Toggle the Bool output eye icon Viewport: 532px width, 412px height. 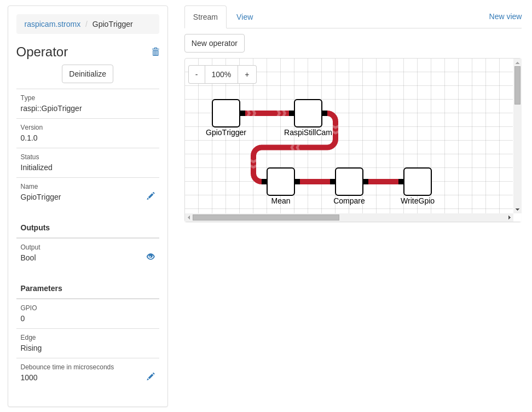(151, 257)
